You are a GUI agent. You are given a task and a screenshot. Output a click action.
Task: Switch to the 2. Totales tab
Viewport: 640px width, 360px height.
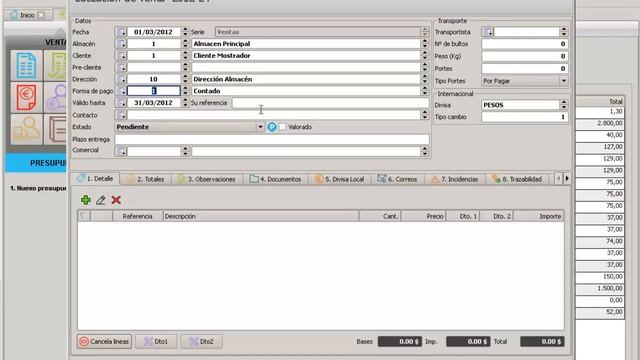146,179
